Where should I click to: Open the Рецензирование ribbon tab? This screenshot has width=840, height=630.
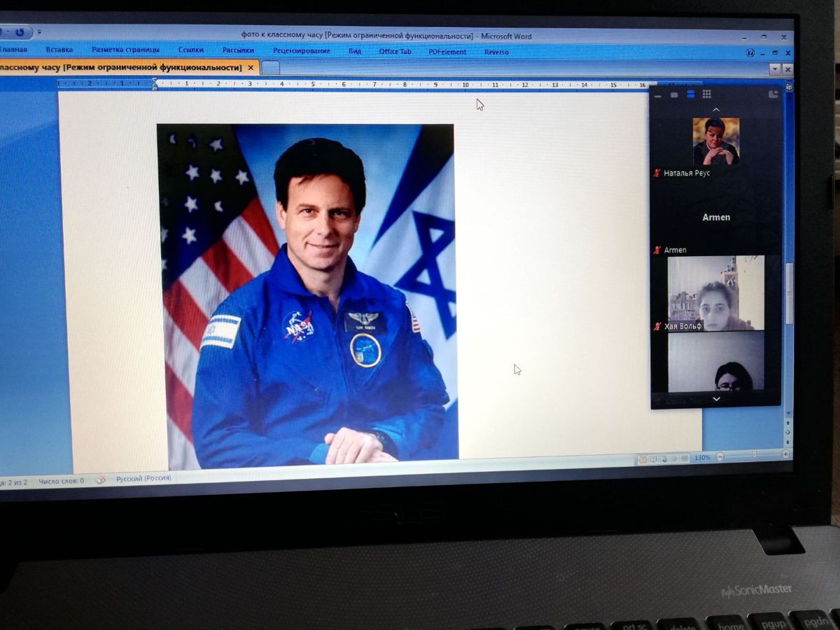(301, 51)
